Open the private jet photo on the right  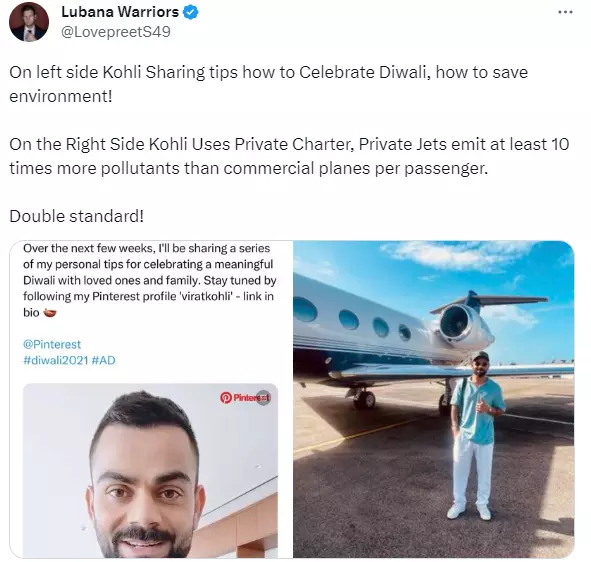[434, 399]
